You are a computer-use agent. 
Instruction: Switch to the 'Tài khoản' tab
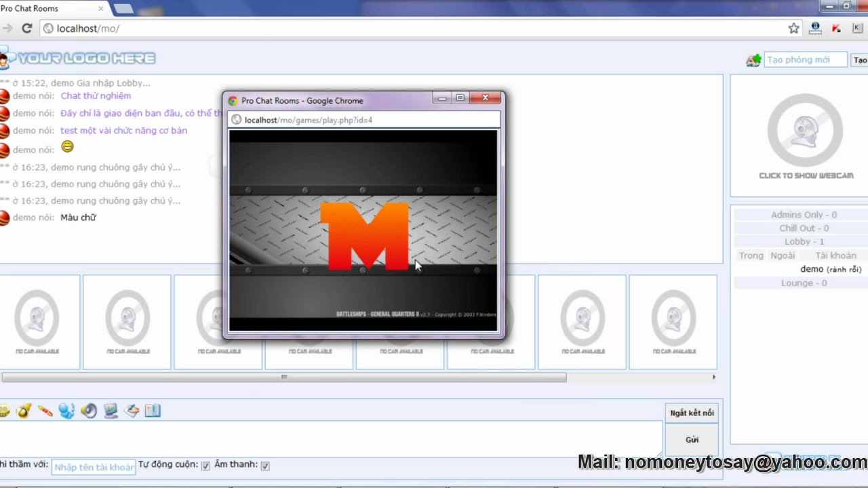point(835,256)
